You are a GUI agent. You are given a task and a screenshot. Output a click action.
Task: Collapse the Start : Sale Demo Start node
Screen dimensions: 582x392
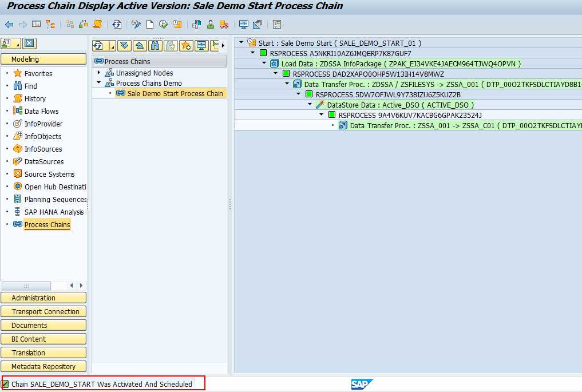coord(241,42)
